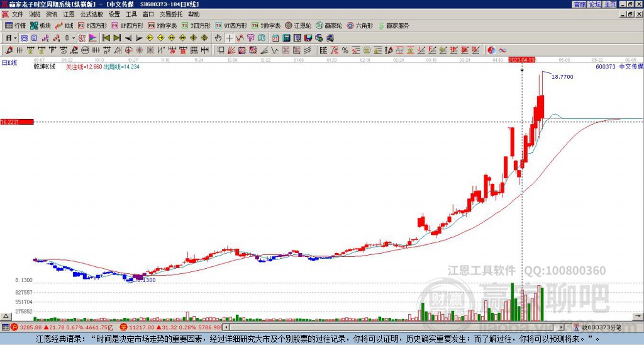Step chart left with black arrow

coord(128,38)
